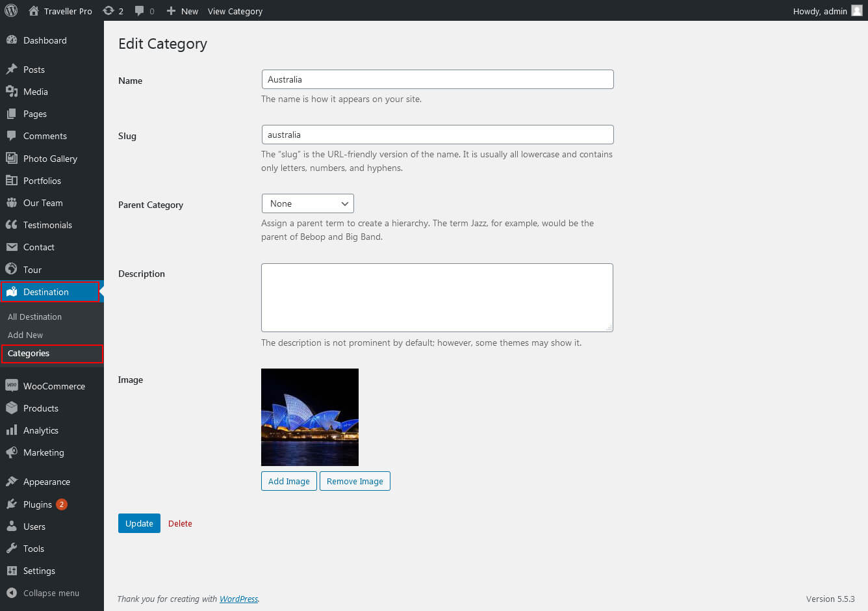Click the WordPress logo icon
This screenshot has height=611, width=868.
pyautogui.click(x=11, y=10)
